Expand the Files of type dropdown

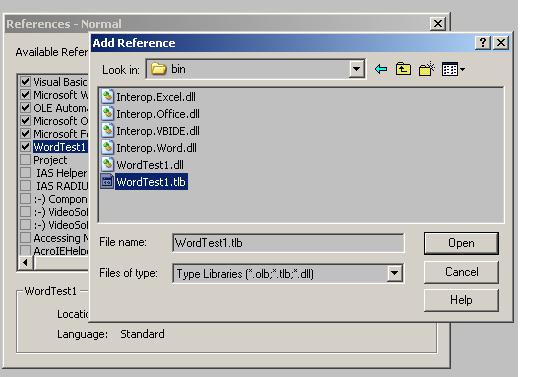(x=394, y=273)
